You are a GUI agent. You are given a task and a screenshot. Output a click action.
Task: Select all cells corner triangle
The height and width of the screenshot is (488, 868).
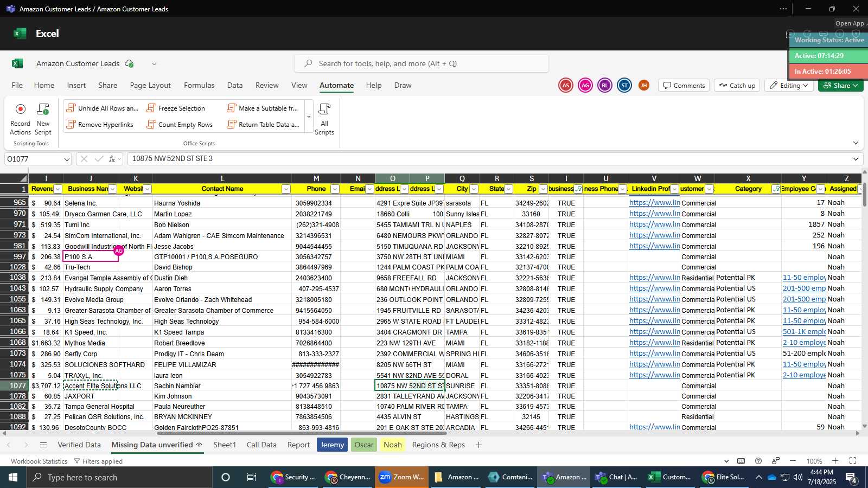tap(23, 178)
